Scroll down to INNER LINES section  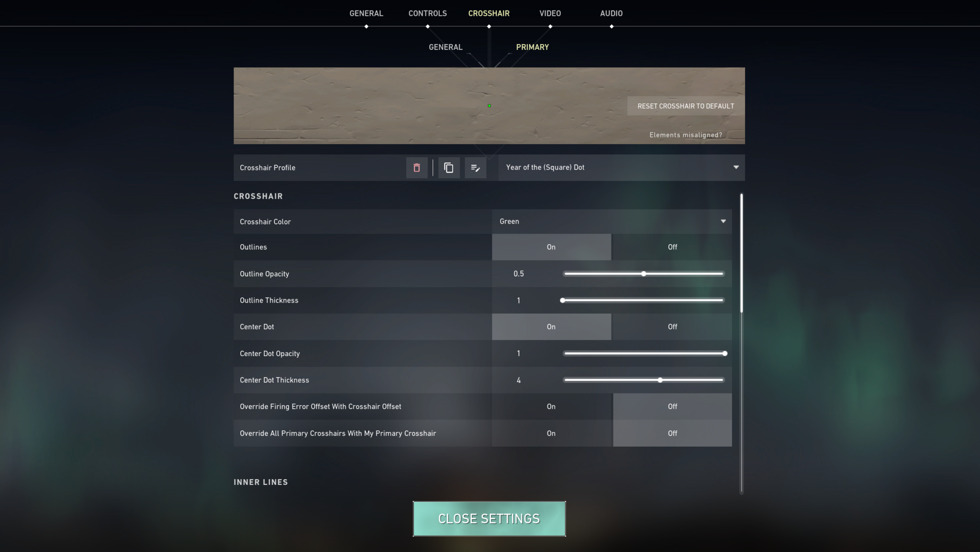click(260, 482)
